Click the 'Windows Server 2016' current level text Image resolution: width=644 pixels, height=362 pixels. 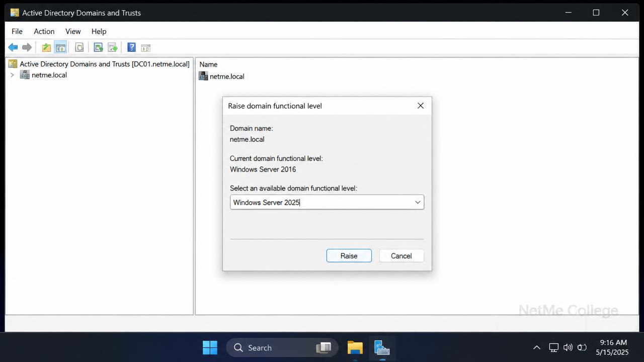(x=263, y=169)
